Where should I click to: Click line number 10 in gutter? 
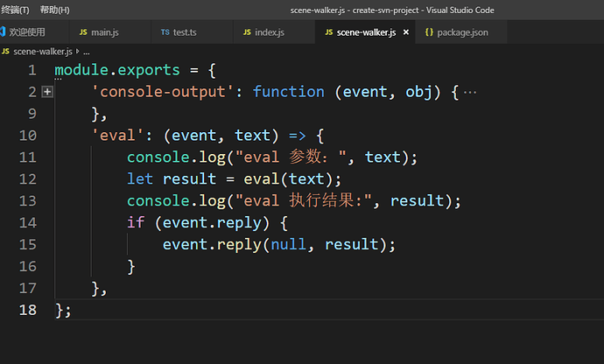(28, 136)
